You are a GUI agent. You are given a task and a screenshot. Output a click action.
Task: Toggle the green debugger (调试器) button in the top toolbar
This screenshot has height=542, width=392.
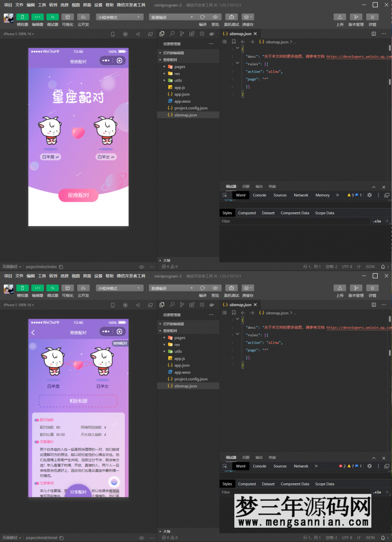(x=52, y=17)
